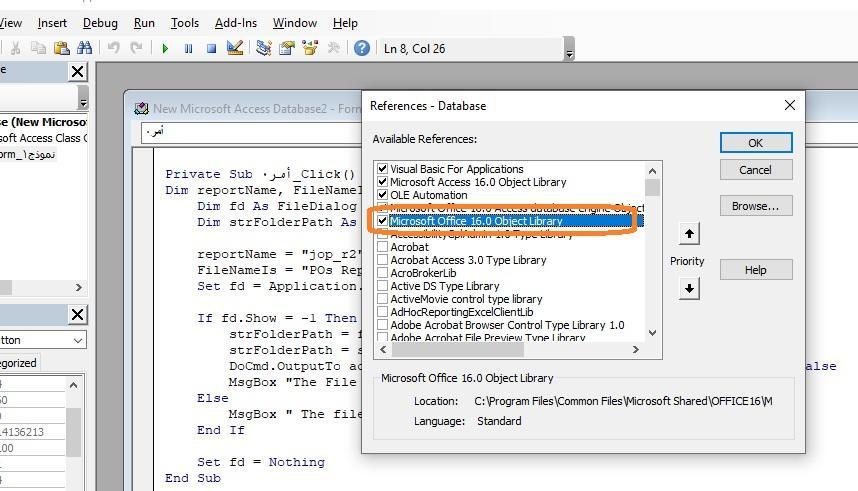Open the Add-Ins menu
This screenshot has width=858, height=491.
point(236,23)
